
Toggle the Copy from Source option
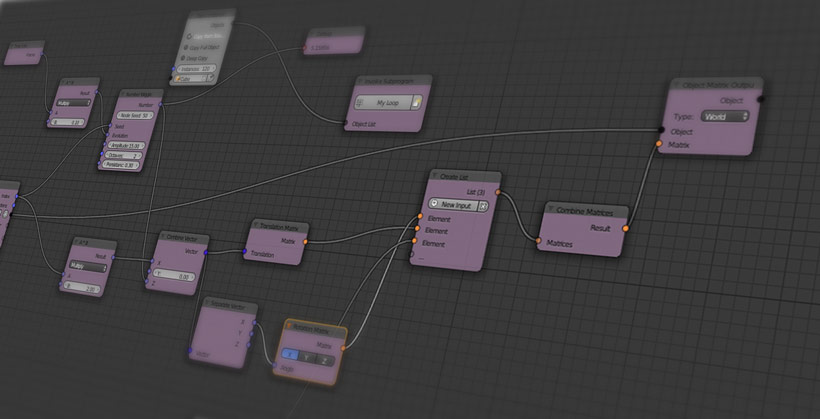pyautogui.click(x=204, y=36)
